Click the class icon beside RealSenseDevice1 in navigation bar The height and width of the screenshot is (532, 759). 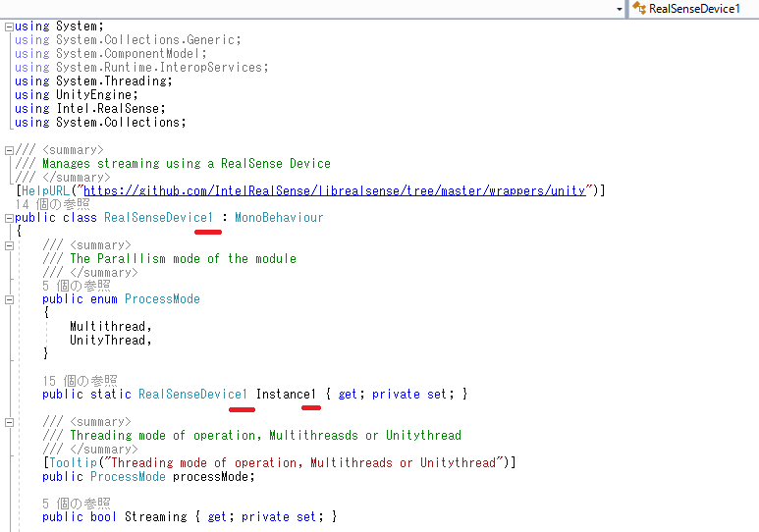[638, 8]
